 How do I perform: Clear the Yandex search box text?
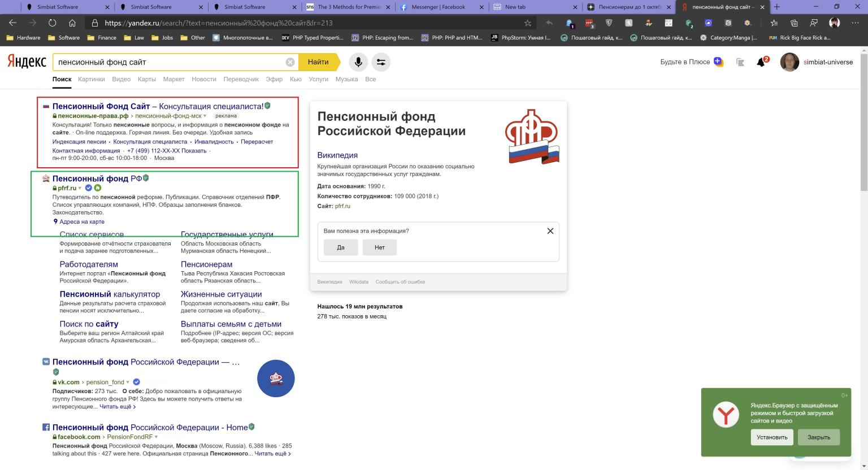tap(290, 62)
